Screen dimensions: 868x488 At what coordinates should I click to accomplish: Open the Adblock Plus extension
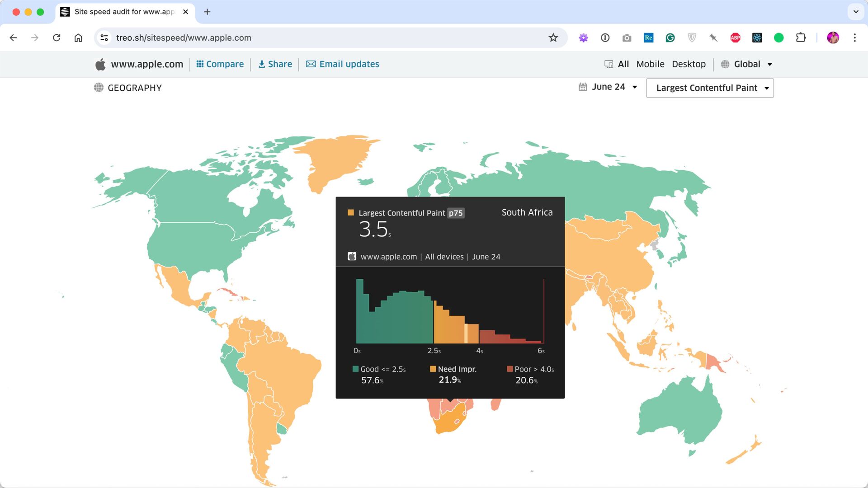pyautogui.click(x=736, y=38)
